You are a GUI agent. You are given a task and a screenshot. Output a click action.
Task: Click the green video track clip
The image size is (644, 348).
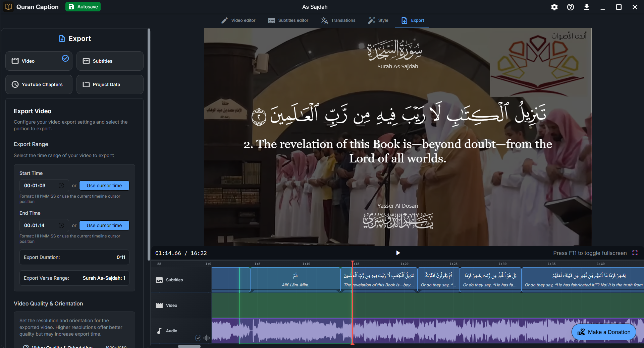[x=428, y=305]
